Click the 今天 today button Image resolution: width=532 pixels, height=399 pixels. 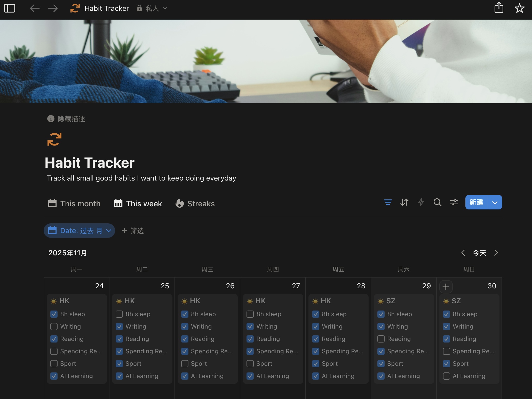coord(479,253)
